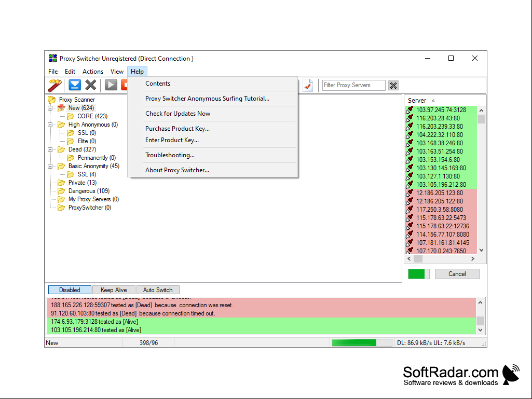Image resolution: width=532 pixels, height=399 pixels.
Task: Click the Proxy Switcher app icon in title bar
Action: coord(53,58)
